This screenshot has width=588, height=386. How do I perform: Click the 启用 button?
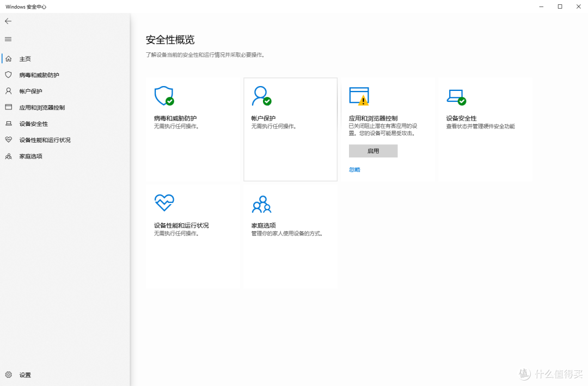[x=373, y=151]
